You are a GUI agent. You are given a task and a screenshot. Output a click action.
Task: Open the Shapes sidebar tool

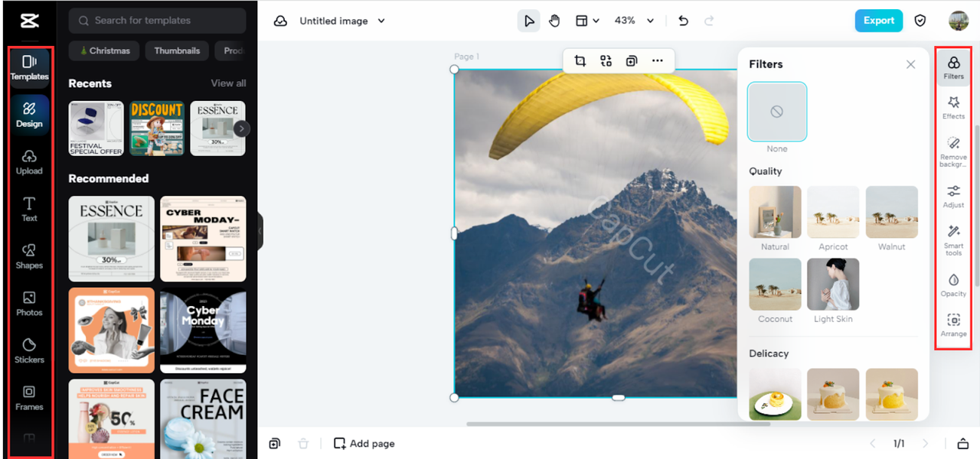pos(29,256)
